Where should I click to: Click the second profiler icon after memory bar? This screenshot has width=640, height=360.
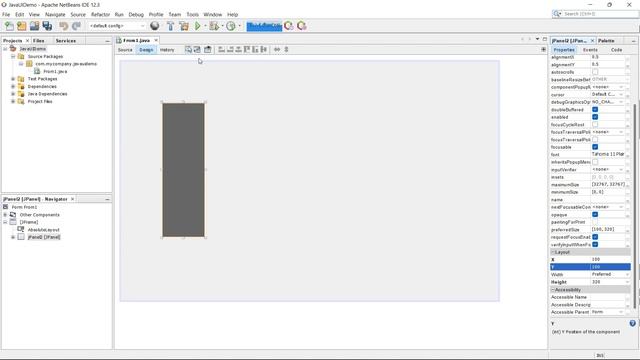pos(302,26)
